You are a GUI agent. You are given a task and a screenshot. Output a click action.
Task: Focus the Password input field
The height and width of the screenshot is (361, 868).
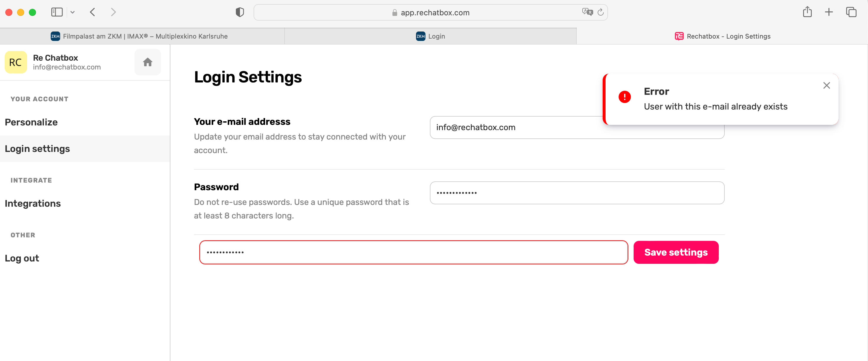point(577,193)
